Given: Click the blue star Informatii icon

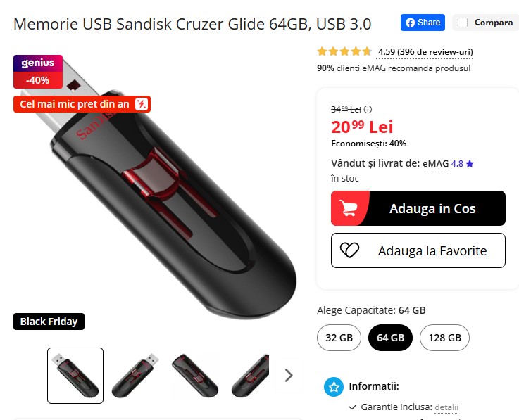Looking at the screenshot, I should pos(334,387).
